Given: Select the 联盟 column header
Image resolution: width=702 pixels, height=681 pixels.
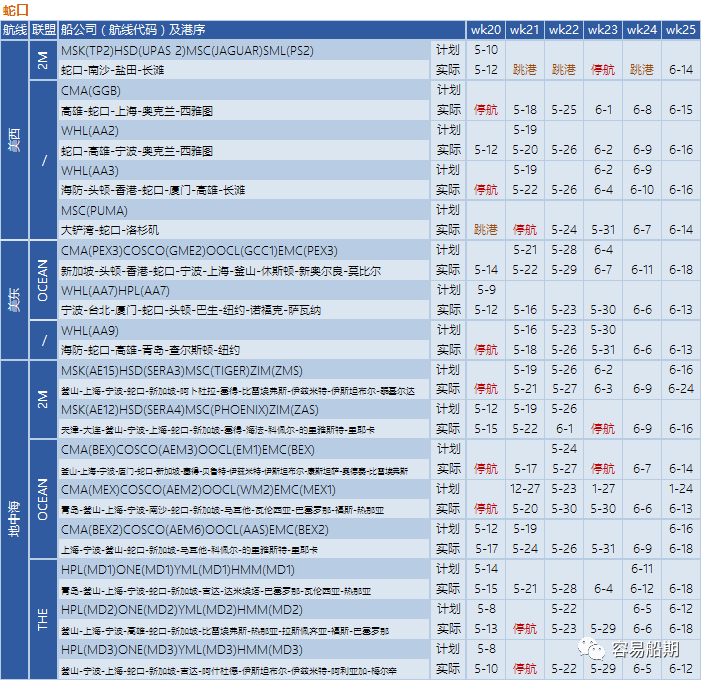Looking at the screenshot, I should pyautogui.click(x=43, y=30).
